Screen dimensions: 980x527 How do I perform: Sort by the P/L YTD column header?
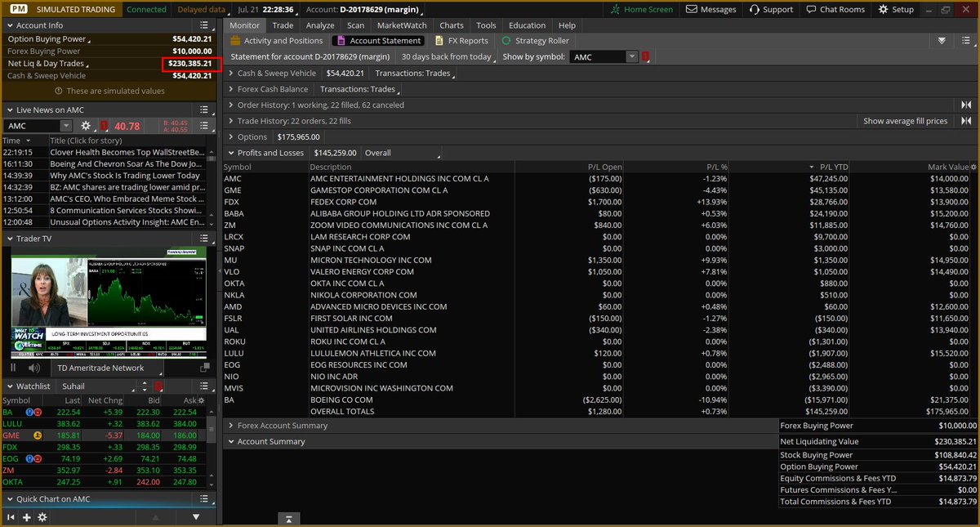click(x=835, y=167)
